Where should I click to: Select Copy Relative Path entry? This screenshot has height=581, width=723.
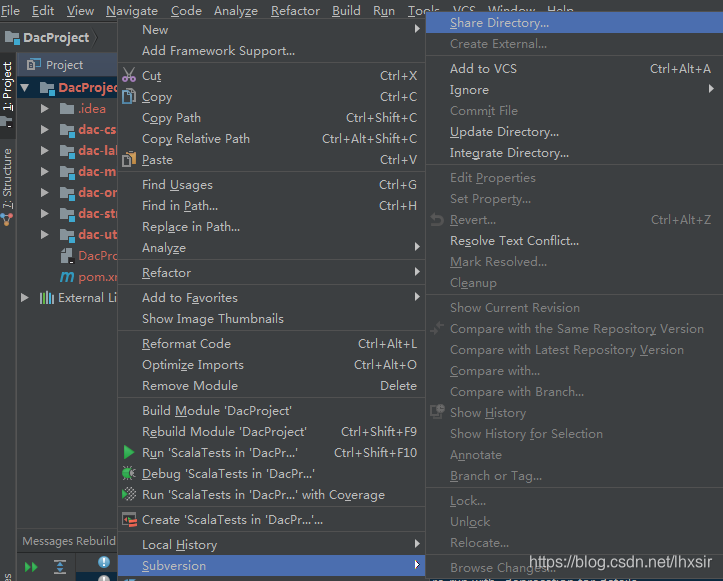tap(271, 138)
